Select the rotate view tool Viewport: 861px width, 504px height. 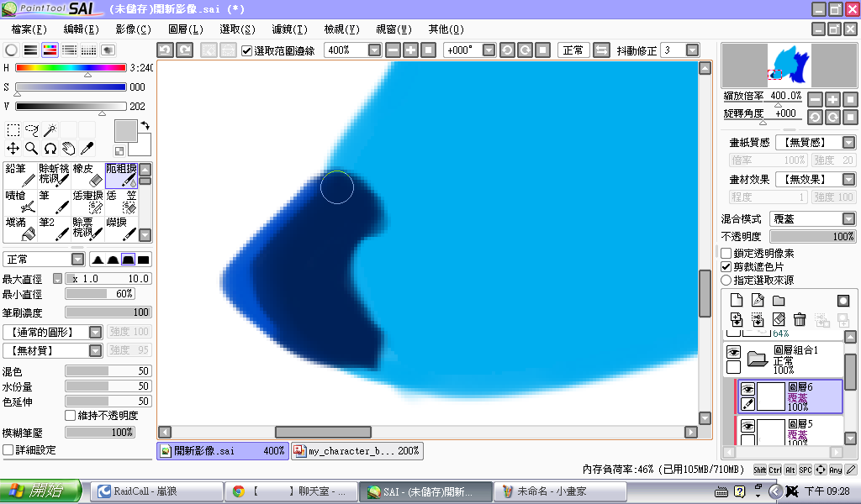coord(50,148)
